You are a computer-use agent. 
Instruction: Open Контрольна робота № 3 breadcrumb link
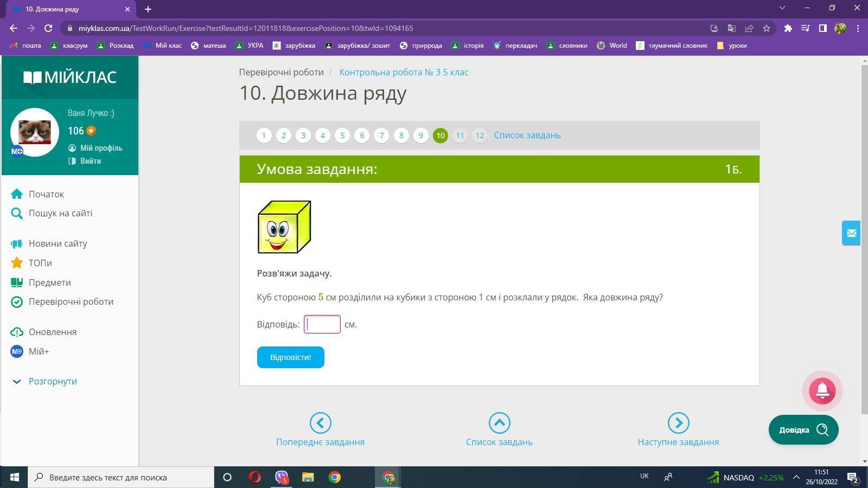(404, 72)
